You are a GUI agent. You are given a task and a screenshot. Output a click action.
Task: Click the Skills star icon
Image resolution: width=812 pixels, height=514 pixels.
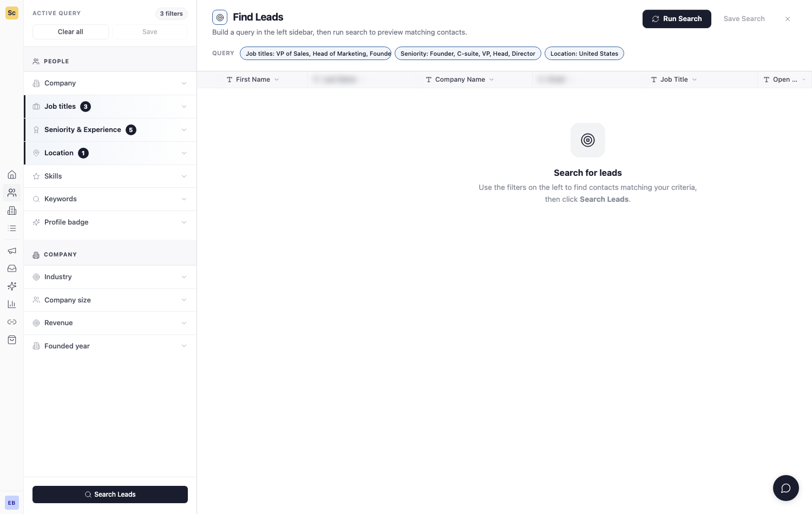(x=36, y=176)
